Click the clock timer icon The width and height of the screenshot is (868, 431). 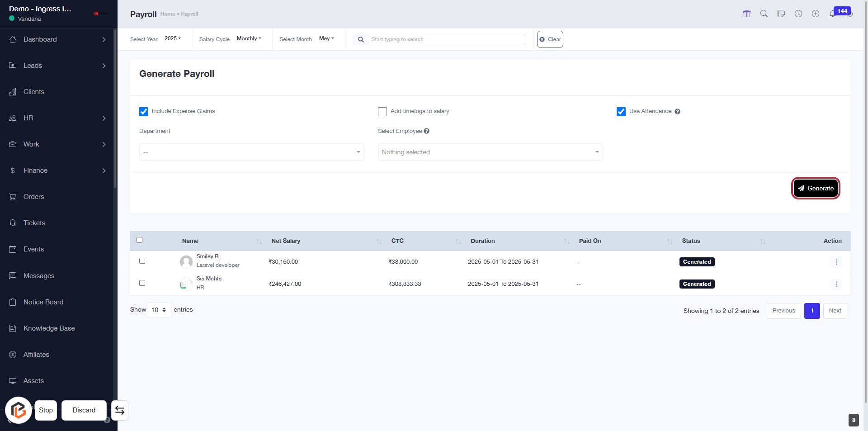tap(798, 14)
